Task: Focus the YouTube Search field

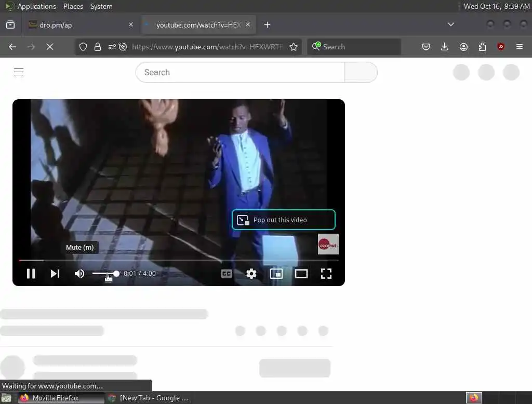Action: 240,72
